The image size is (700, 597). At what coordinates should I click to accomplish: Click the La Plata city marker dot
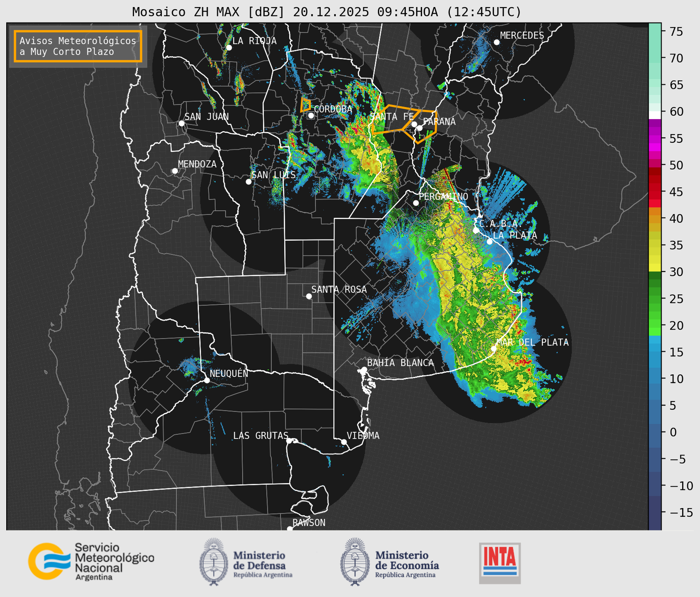tap(490, 242)
